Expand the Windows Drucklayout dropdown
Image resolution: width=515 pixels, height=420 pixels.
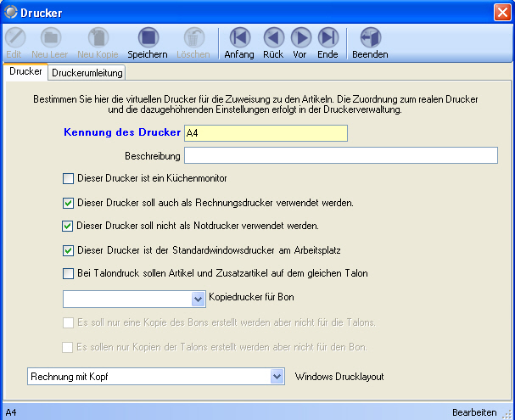tap(277, 376)
